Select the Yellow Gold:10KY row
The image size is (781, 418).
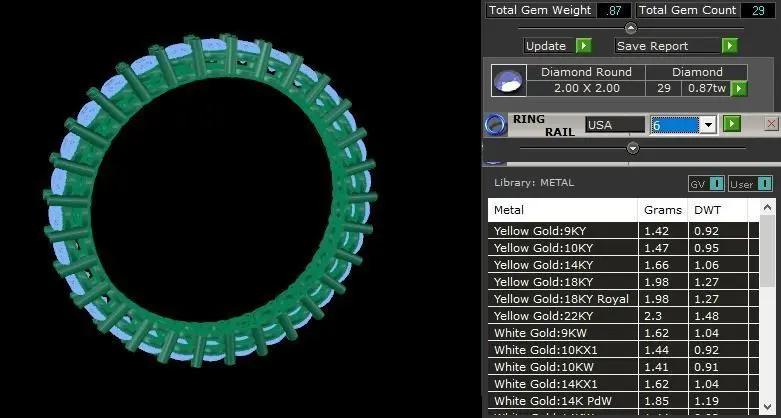[623, 248]
